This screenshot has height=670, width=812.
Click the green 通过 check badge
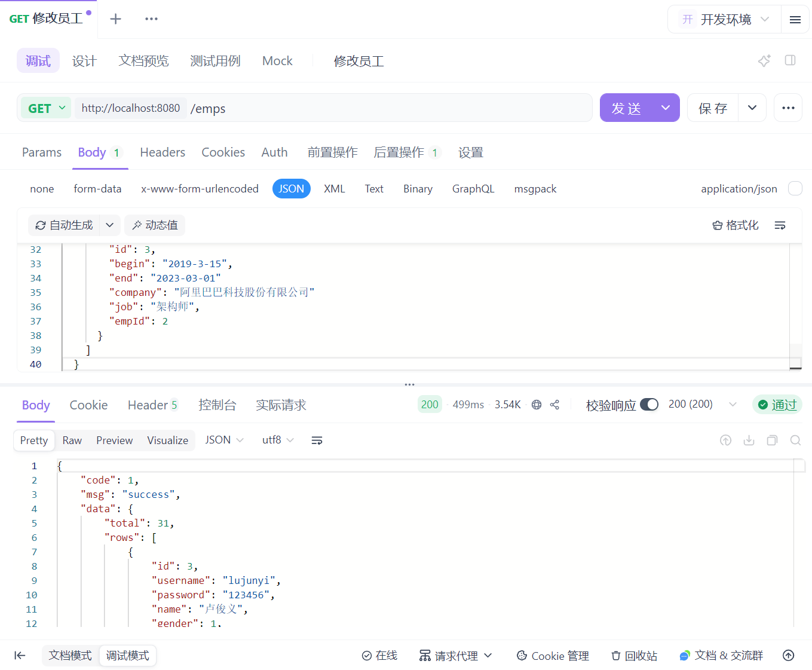[x=777, y=405]
